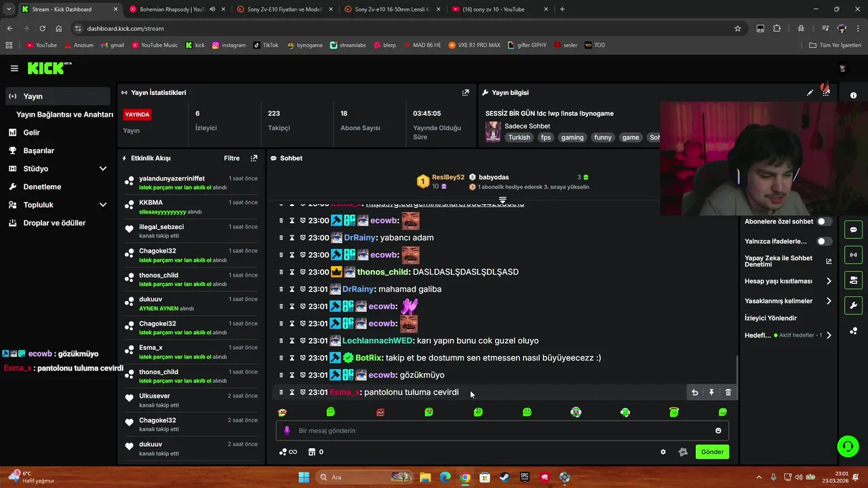Show hidden system tray icons
Viewport: 868px width, 488px height.
[x=759, y=477]
